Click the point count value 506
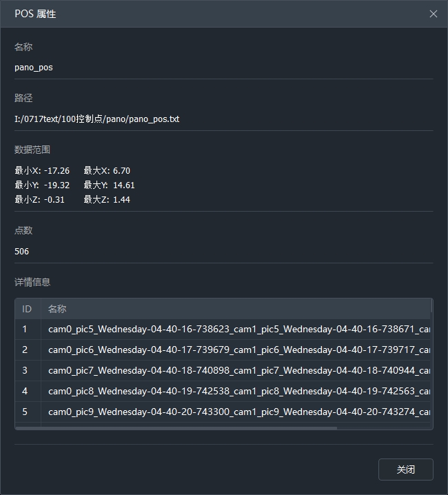Screen dimensions: 448x495 pos(22,252)
